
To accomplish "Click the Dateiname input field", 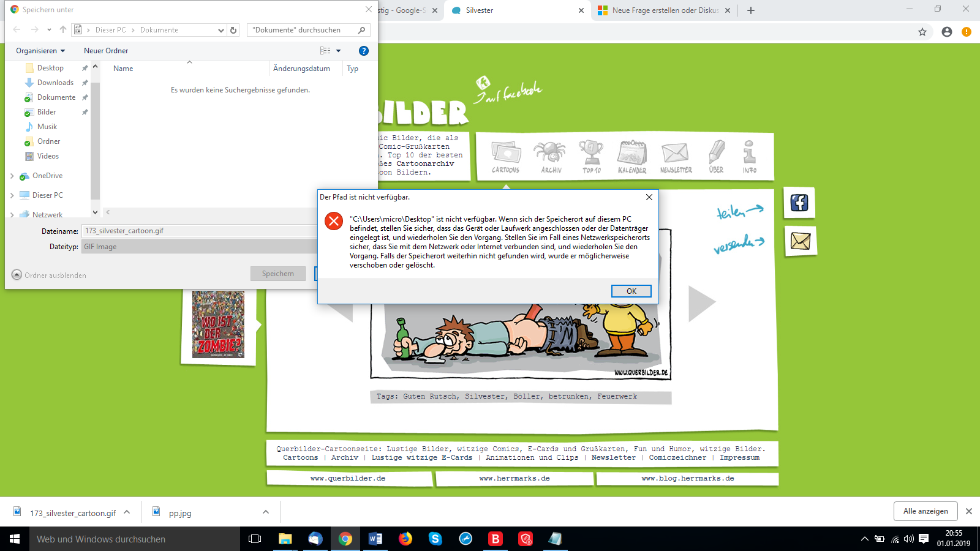I will click(200, 231).
